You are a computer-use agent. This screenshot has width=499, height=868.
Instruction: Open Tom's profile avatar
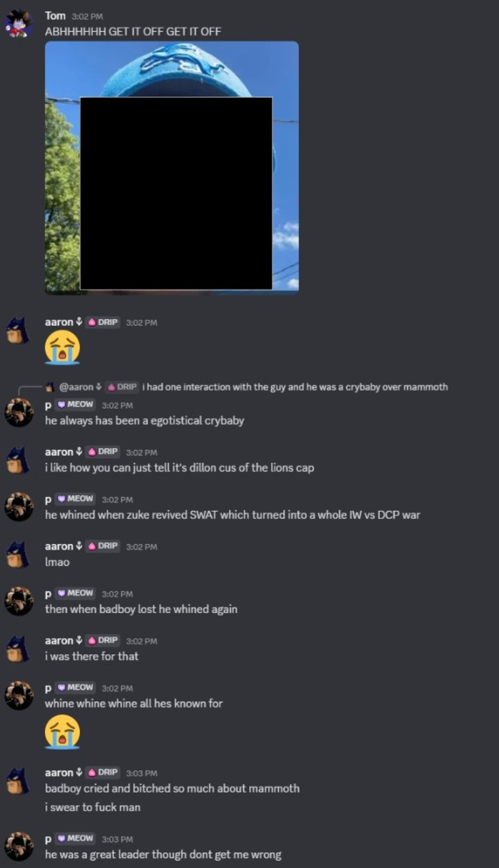coord(18,24)
